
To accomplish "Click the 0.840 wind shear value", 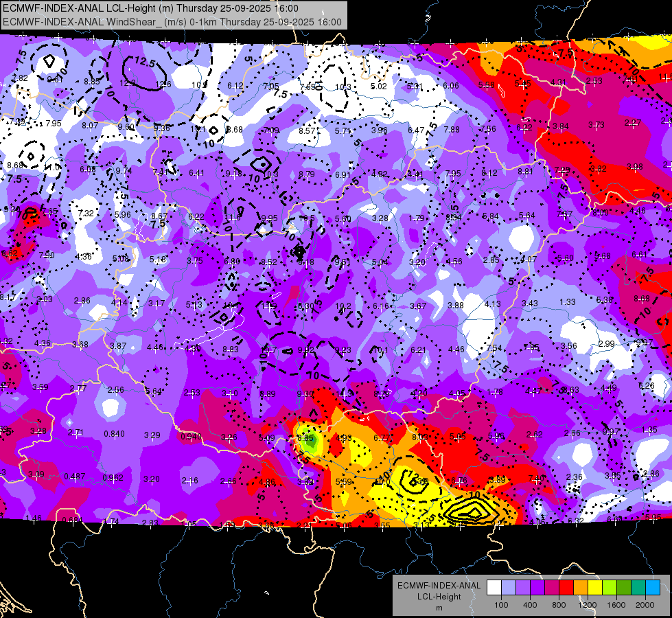I will click(114, 433).
